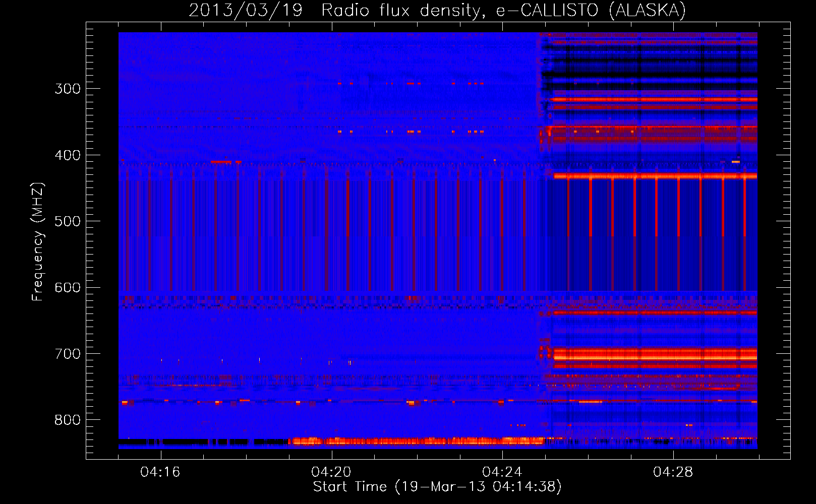Click the Start Time axis caption
This screenshot has height=504, width=816.
[x=437, y=487]
